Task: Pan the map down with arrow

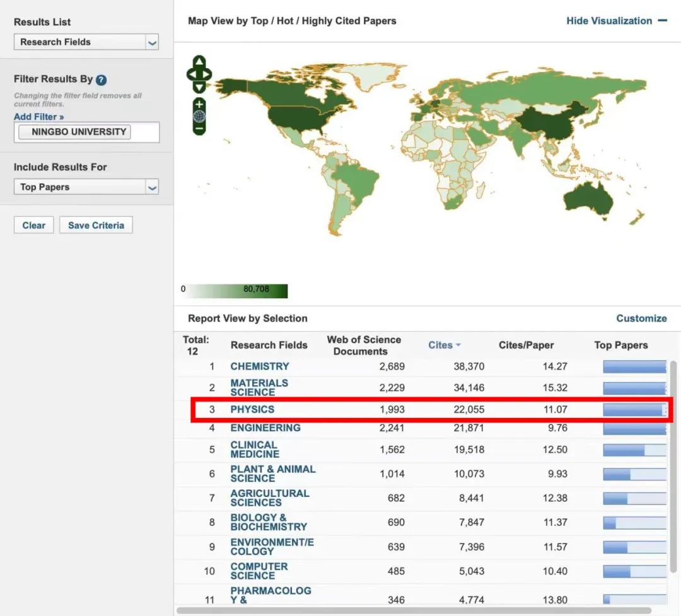Action: [x=199, y=88]
